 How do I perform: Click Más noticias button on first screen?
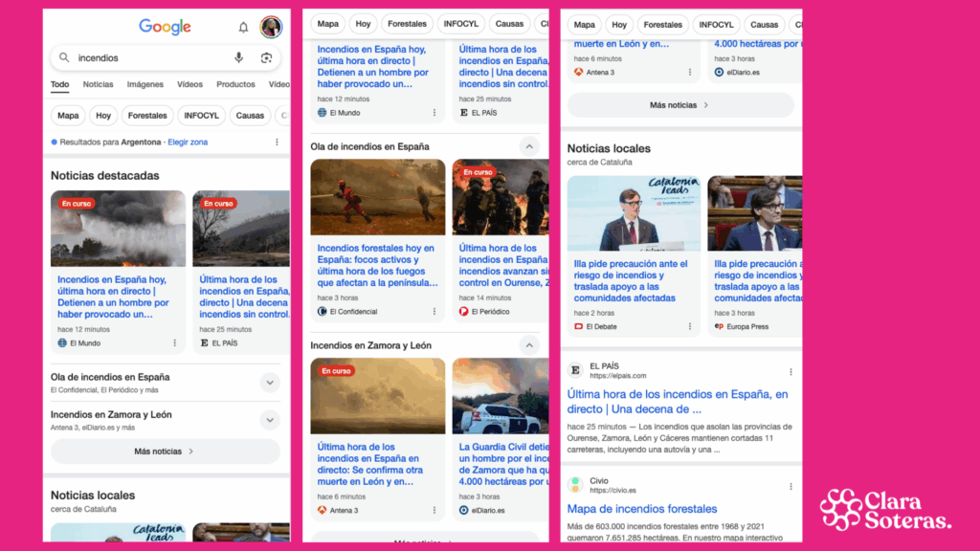click(165, 452)
